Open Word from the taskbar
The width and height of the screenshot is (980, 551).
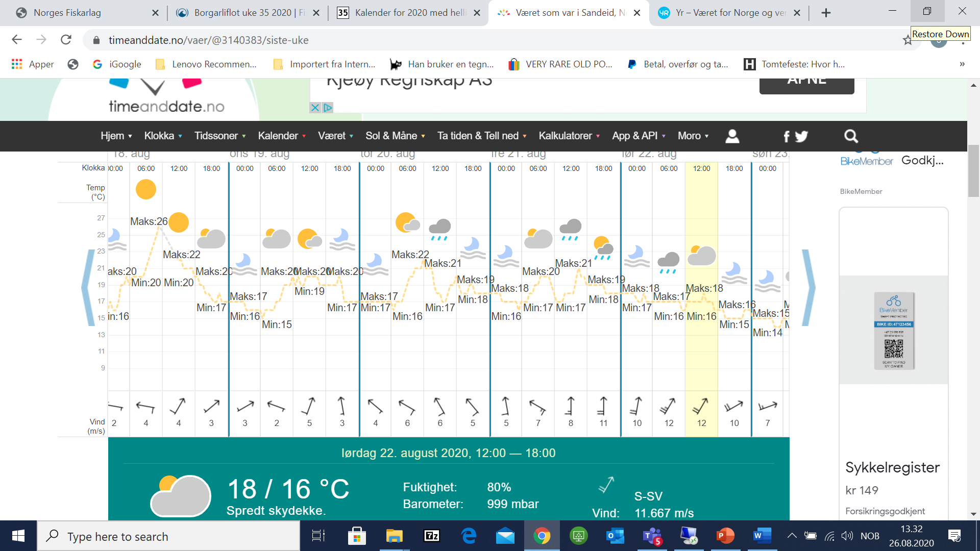[762, 536]
